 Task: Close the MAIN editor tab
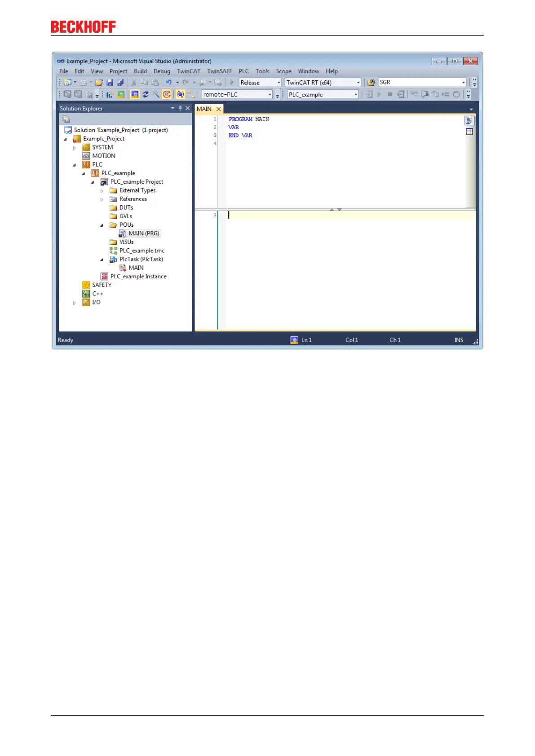tap(219, 109)
